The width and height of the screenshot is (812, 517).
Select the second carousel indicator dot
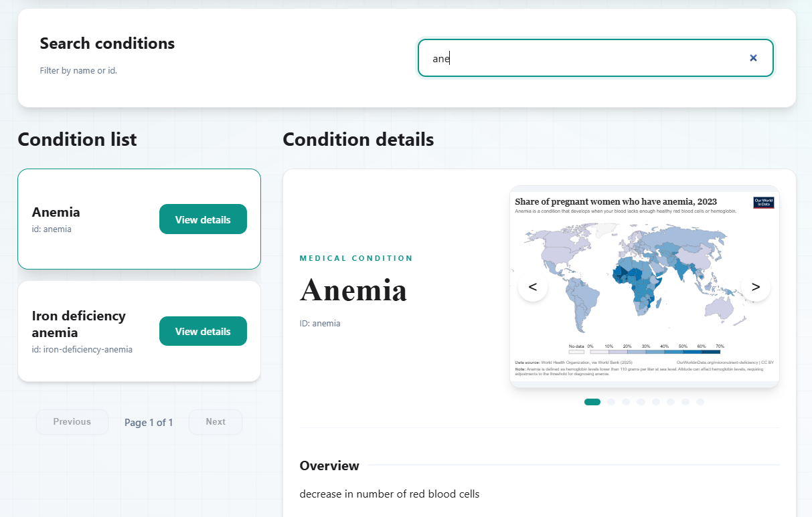click(611, 401)
